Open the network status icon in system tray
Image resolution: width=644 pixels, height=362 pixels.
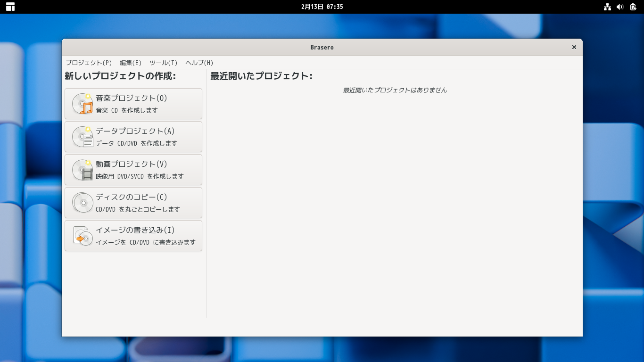click(x=607, y=7)
